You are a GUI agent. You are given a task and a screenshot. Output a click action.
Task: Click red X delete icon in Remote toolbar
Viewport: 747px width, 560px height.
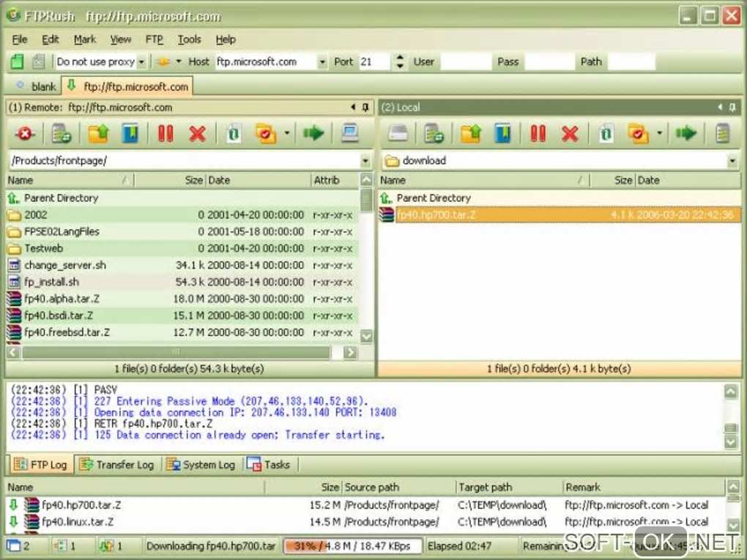coord(197,134)
